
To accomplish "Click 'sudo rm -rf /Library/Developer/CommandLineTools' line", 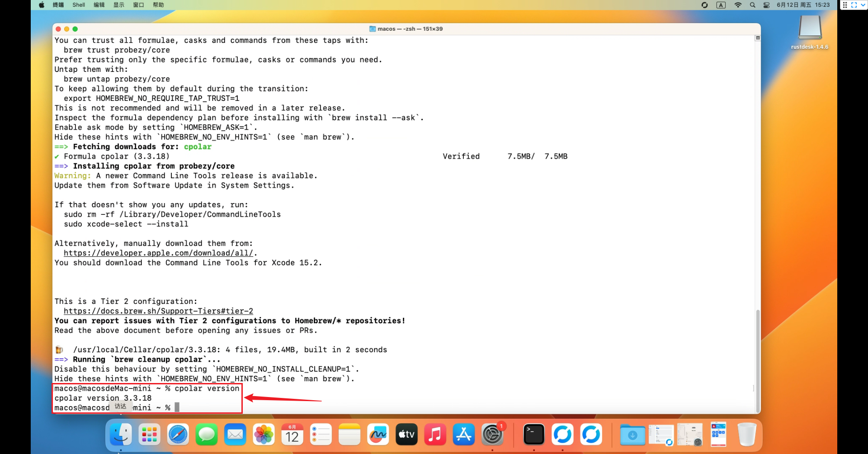I will click(172, 214).
